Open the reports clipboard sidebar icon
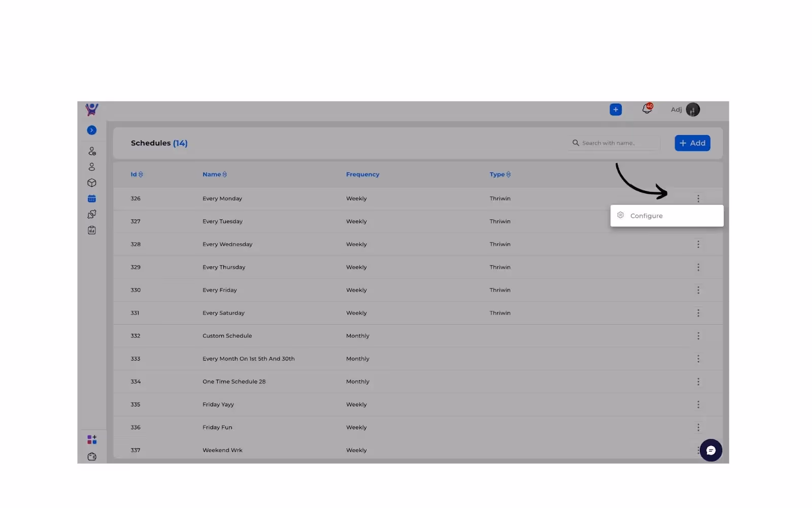This screenshot has width=812, height=508. 92,230
